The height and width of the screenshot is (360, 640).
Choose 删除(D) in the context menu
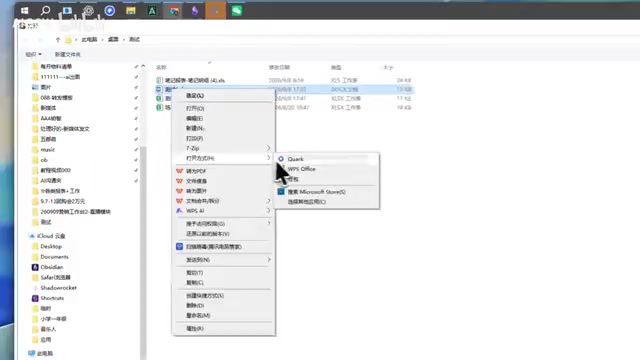coord(195,305)
